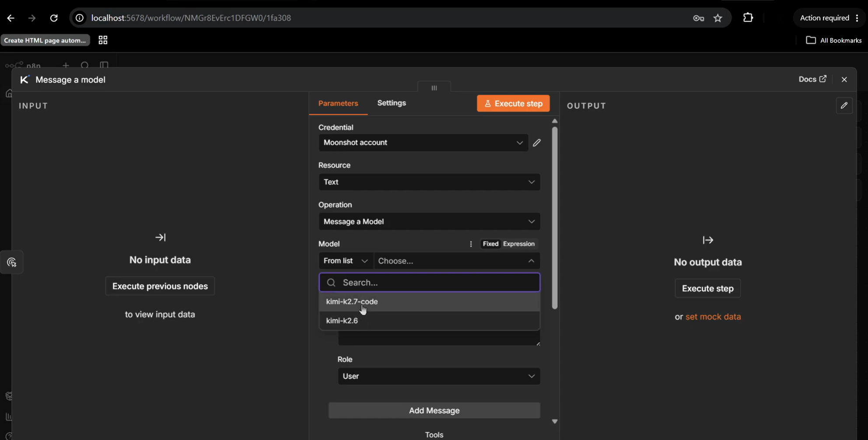Open the browser three-dot menu
The image size is (868, 440).
point(857,18)
